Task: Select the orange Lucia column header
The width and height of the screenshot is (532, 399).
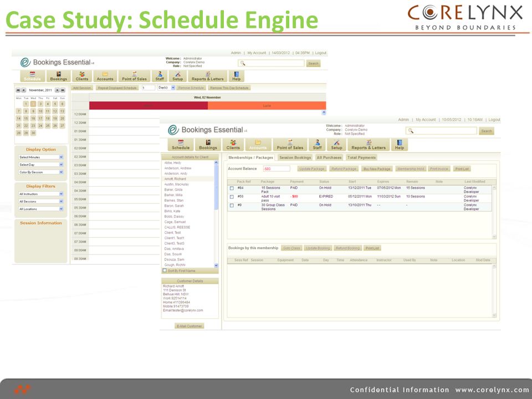Action: (267, 105)
